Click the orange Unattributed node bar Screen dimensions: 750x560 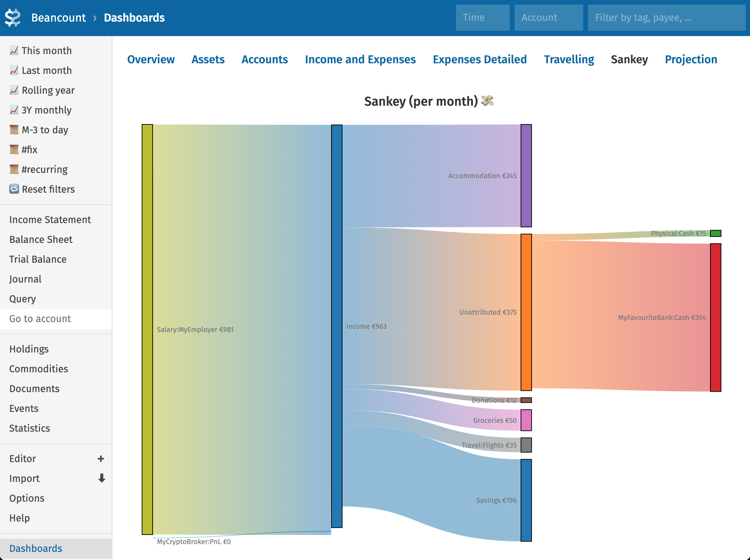pos(526,312)
